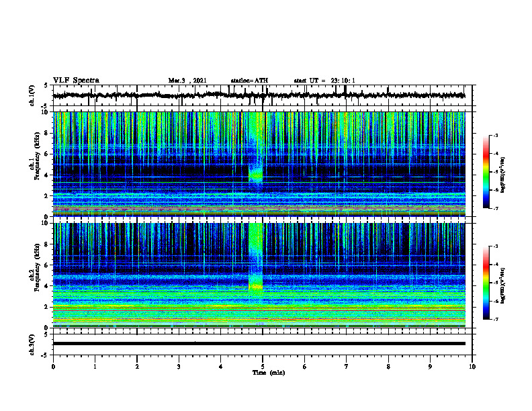
Task: Click the ch.1 color bar PSD label
Action: point(503,175)
